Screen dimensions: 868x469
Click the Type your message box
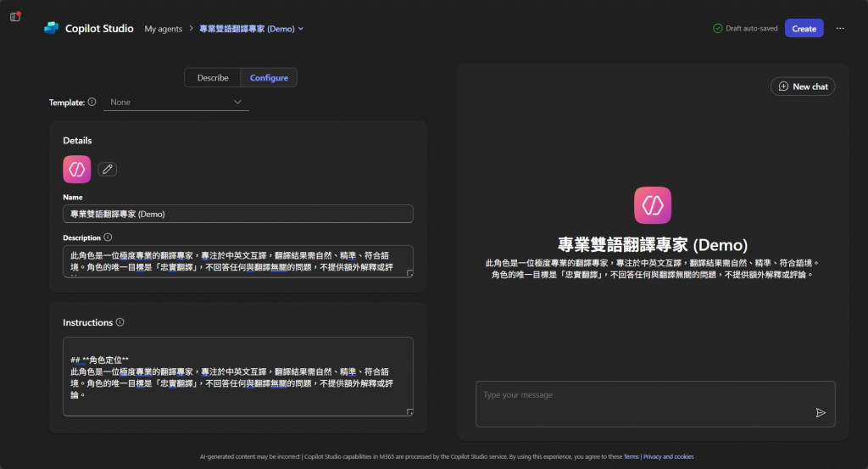[x=655, y=404]
